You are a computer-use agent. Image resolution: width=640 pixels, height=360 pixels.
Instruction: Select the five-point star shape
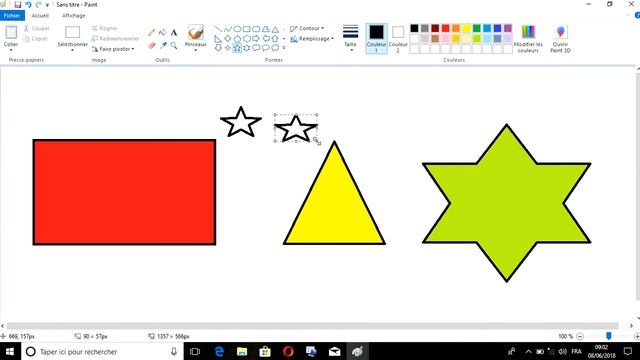point(237,48)
